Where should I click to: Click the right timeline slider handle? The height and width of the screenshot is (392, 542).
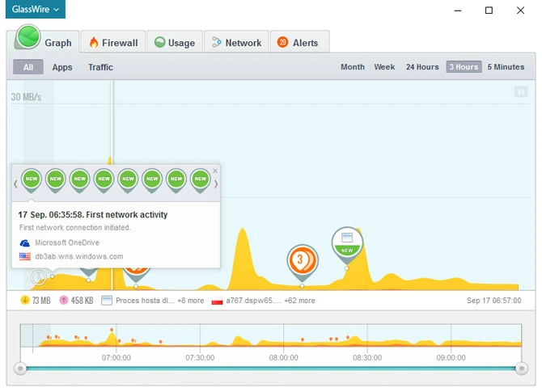[x=521, y=369]
